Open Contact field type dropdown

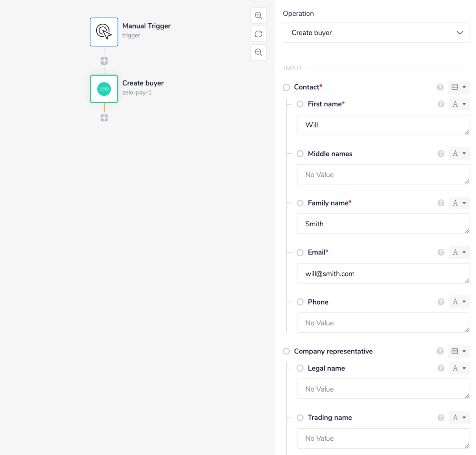[459, 87]
